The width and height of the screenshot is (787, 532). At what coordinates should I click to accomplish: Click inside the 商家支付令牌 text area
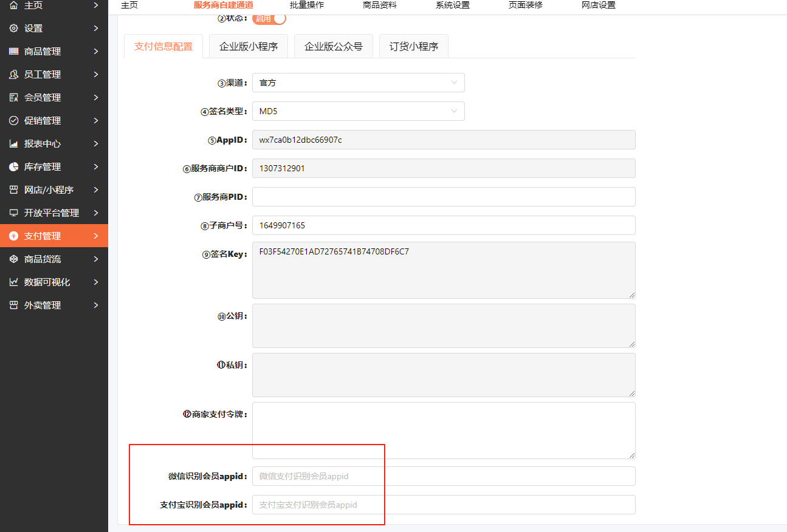point(444,431)
